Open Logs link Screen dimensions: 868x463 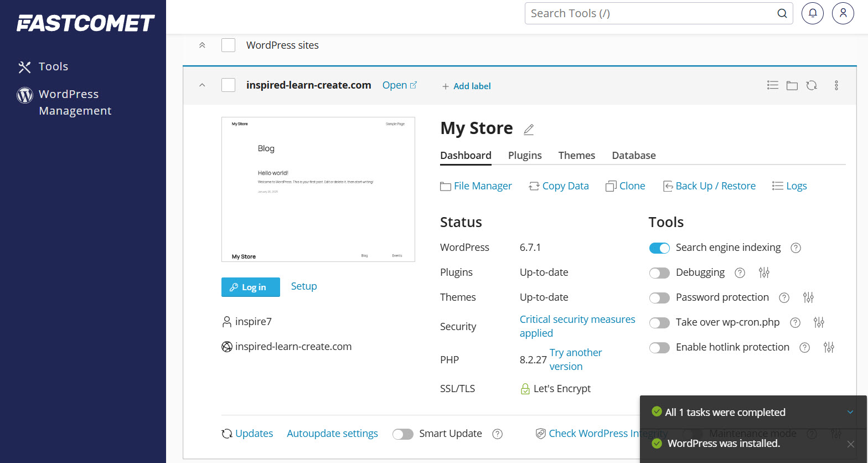pos(789,186)
